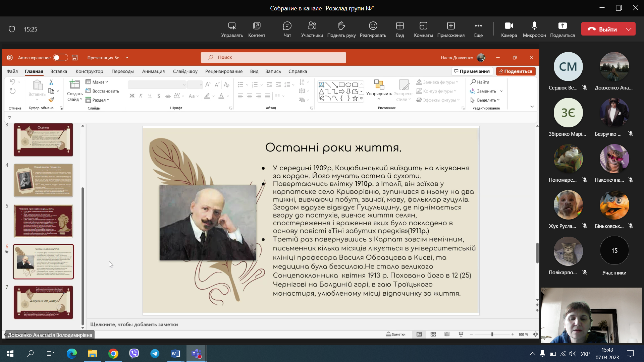The width and height of the screenshot is (644, 362).
Task: Open the Вставка ribbon tab
Action: [x=59, y=71]
